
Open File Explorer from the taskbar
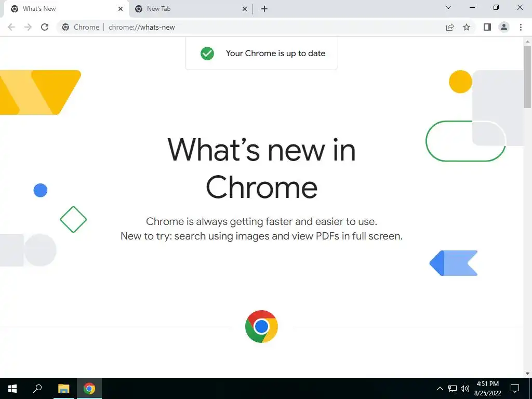point(63,389)
